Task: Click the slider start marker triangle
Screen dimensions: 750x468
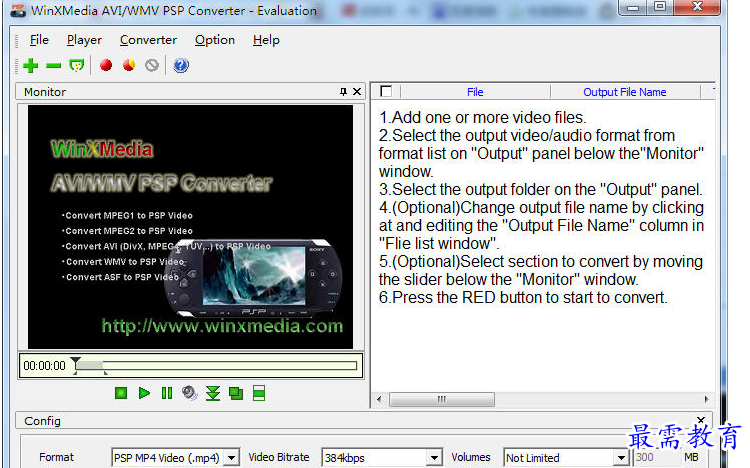Action: coord(76,360)
